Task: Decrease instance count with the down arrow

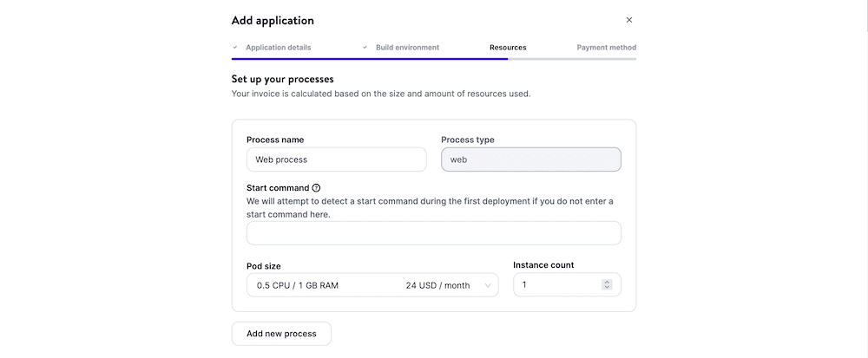Action: 607,288
